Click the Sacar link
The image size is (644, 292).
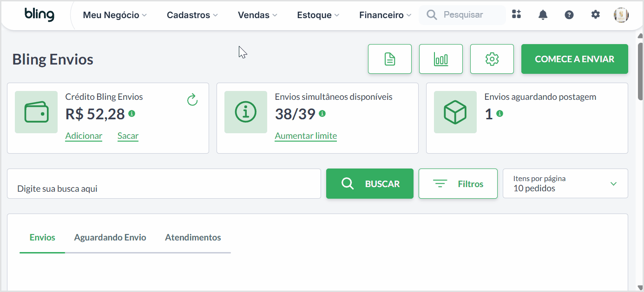[128, 136]
